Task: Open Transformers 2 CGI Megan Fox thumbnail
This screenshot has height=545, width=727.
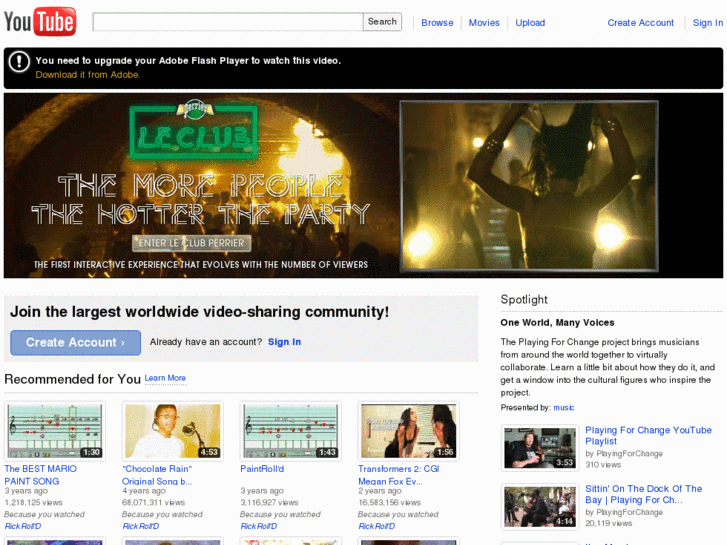Action: point(408,431)
